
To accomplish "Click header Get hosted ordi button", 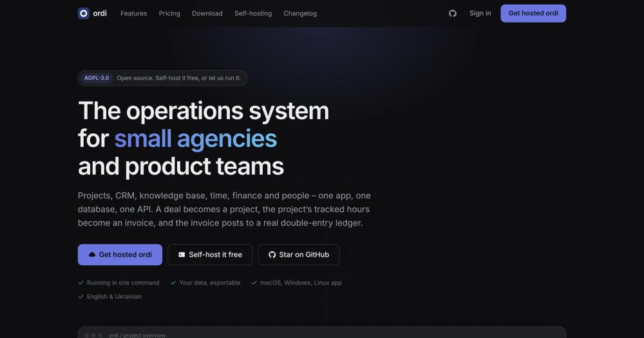I will pos(533,14).
